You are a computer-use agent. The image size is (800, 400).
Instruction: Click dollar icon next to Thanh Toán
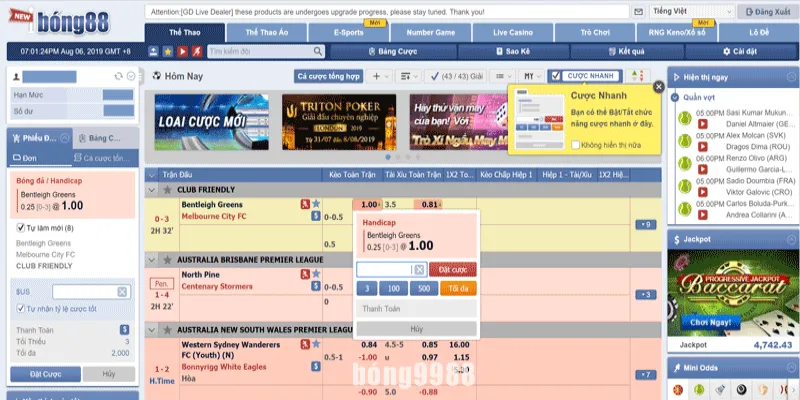(x=124, y=330)
